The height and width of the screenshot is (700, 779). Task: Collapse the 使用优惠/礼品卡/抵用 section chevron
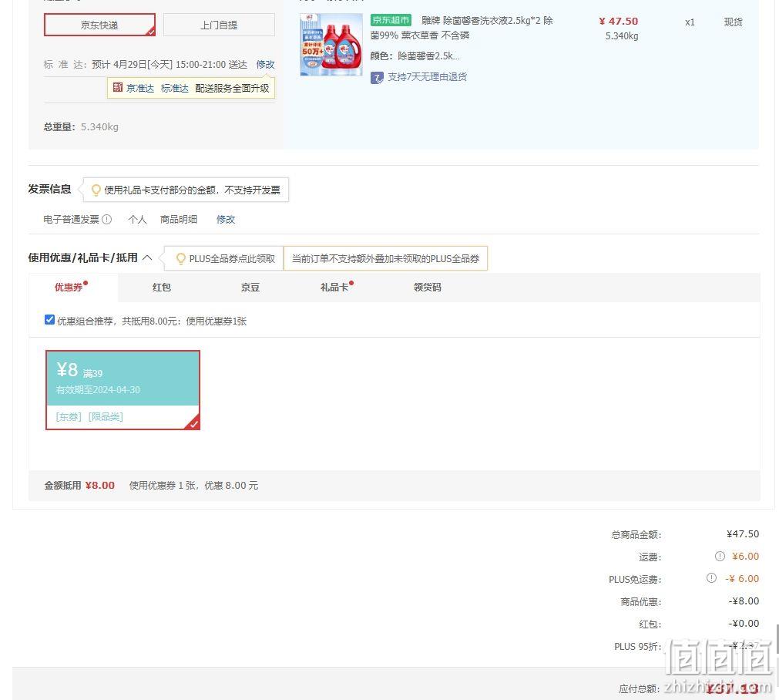coord(147,257)
